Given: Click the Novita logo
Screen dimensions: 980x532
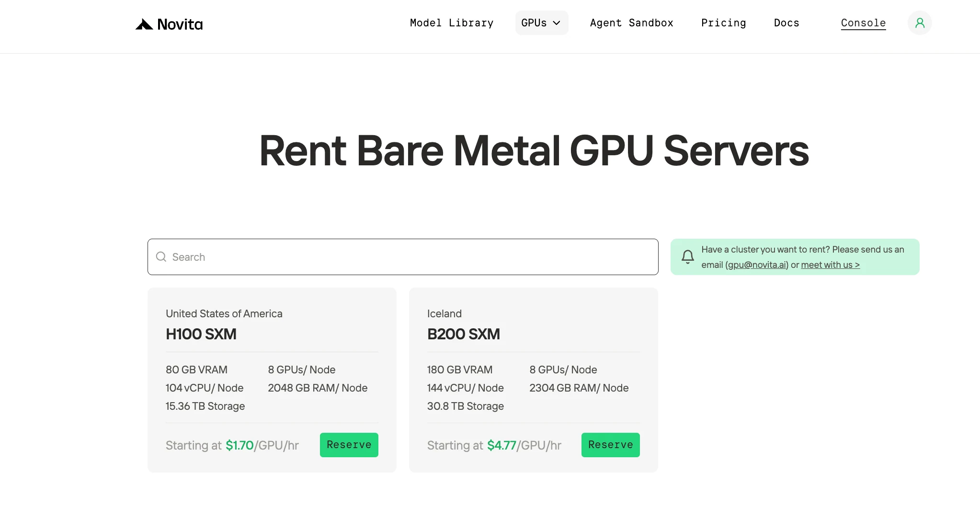Looking at the screenshot, I should [x=169, y=24].
